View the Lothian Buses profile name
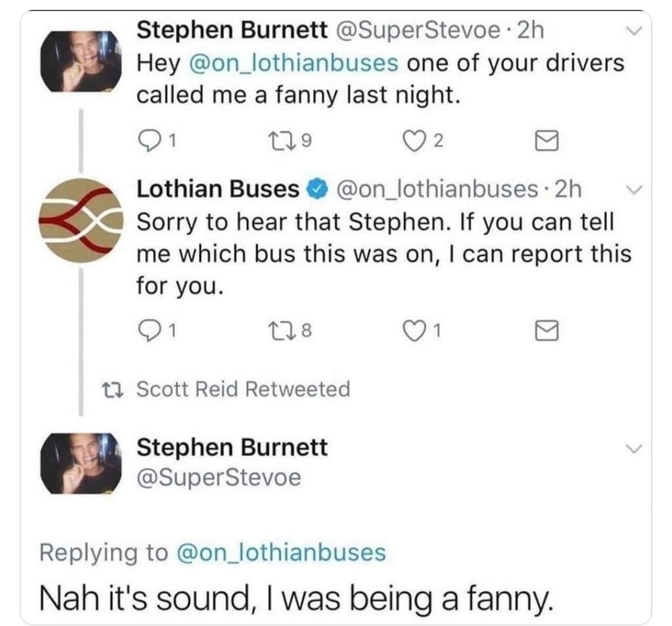This screenshot has width=672, height=626. (x=218, y=190)
